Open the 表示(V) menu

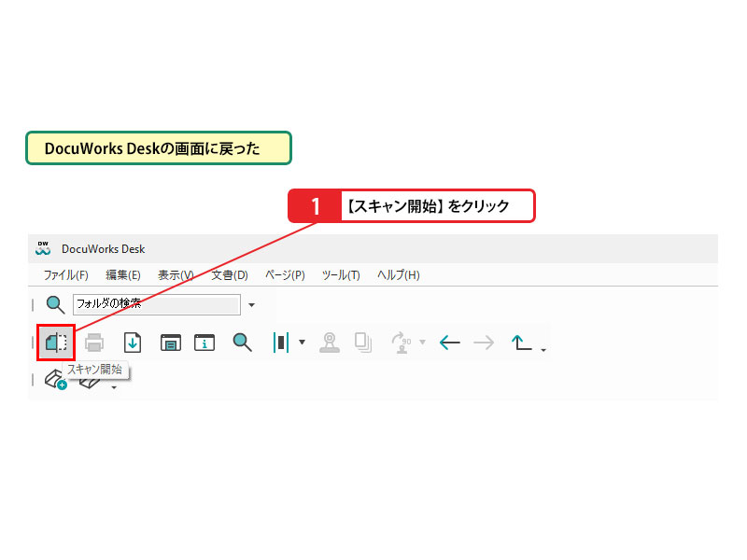click(x=176, y=275)
